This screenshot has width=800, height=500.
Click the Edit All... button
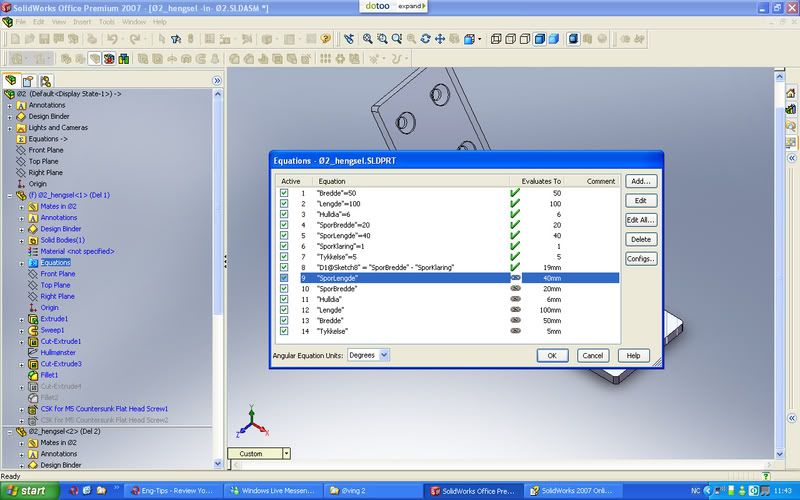pos(641,220)
